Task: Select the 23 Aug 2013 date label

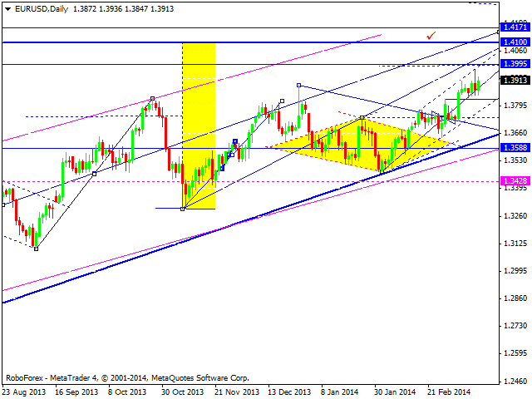Action: [x=23, y=391]
